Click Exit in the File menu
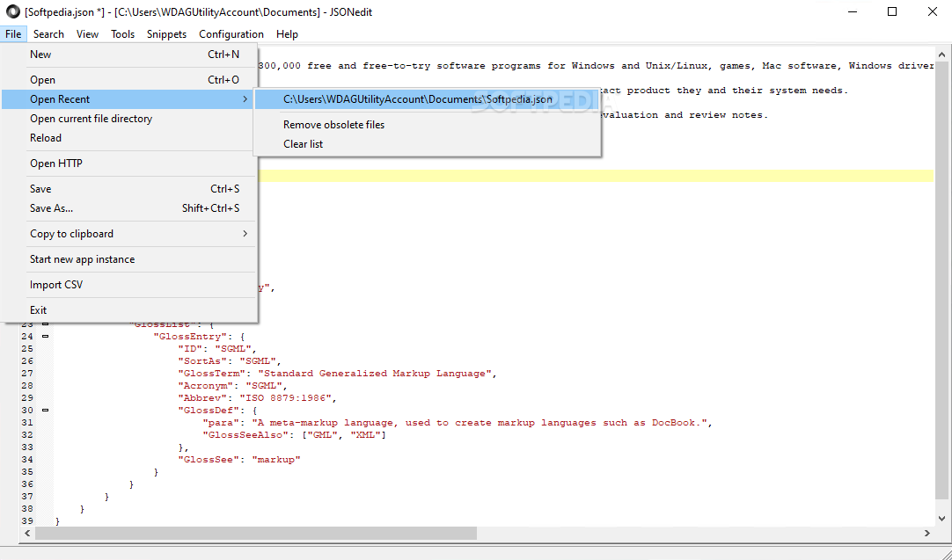The height and width of the screenshot is (560, 952). click(x=129, y=310)
